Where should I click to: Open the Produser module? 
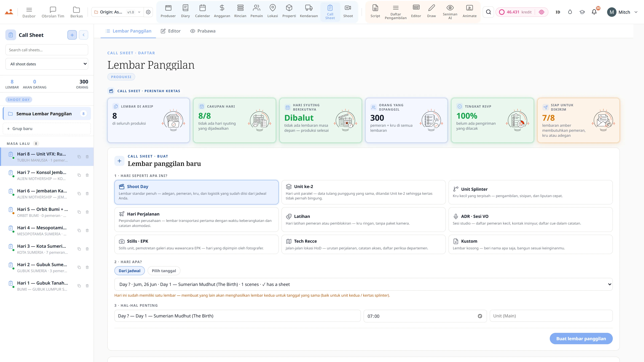168,12
